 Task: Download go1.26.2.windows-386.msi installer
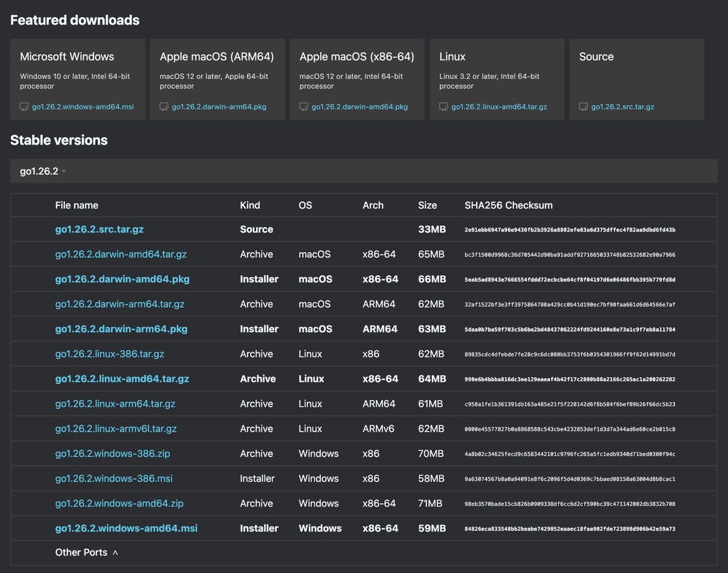tap(114, 478)
